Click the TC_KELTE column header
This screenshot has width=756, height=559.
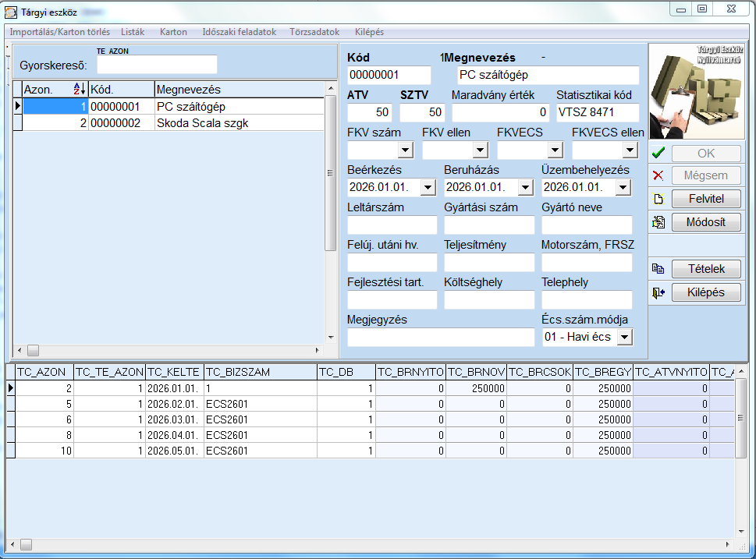(175, 372)
